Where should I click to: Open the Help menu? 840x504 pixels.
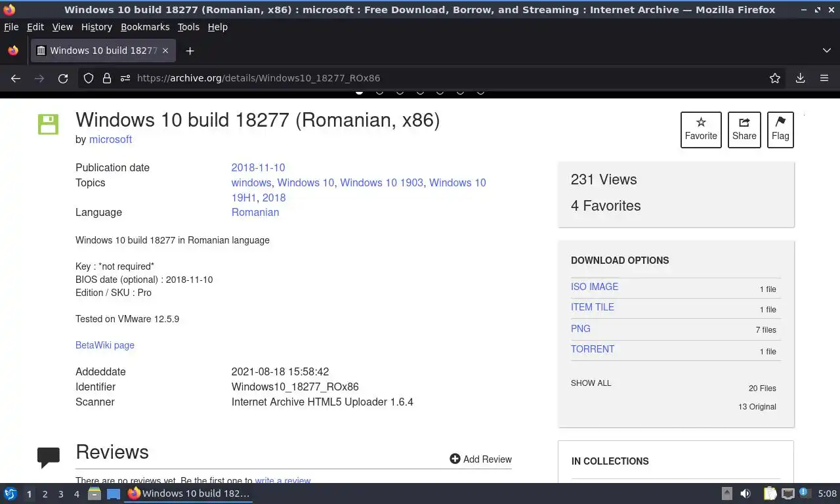coord(217,27)
